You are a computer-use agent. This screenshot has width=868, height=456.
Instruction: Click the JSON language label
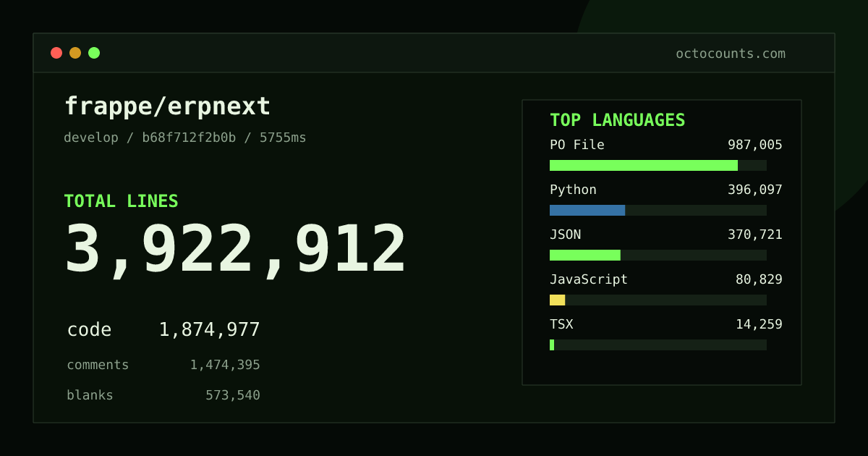click(565, 235)
